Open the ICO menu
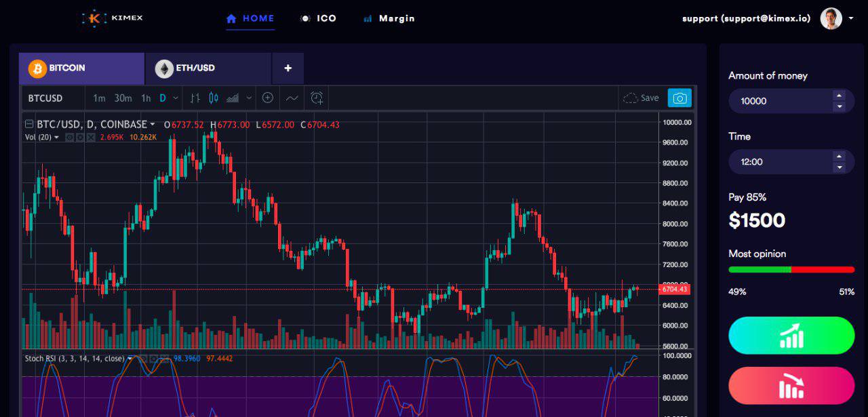Image resolution: width=868 pixels, height=417 pixels. (318, 18)
